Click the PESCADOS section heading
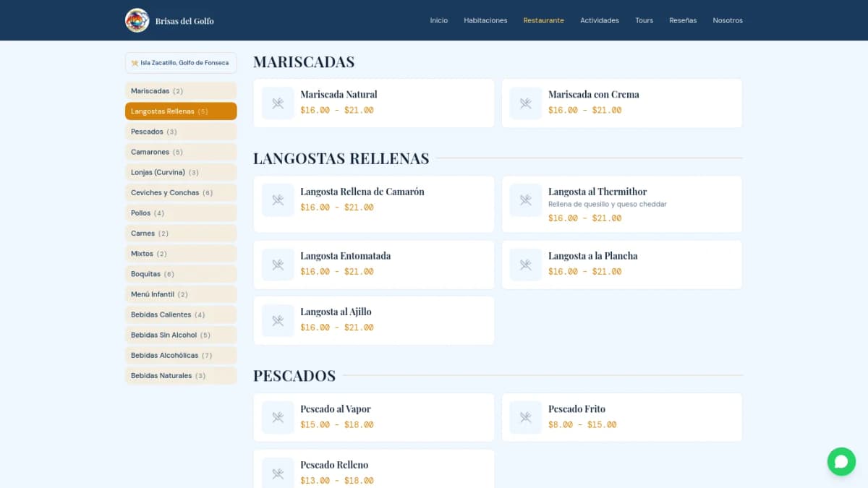 294,376
